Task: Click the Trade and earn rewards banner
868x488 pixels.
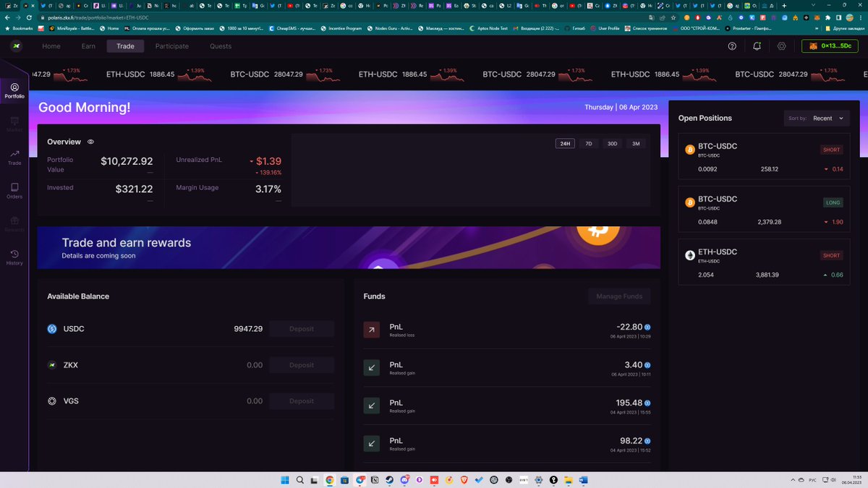Action: (349, 247)
